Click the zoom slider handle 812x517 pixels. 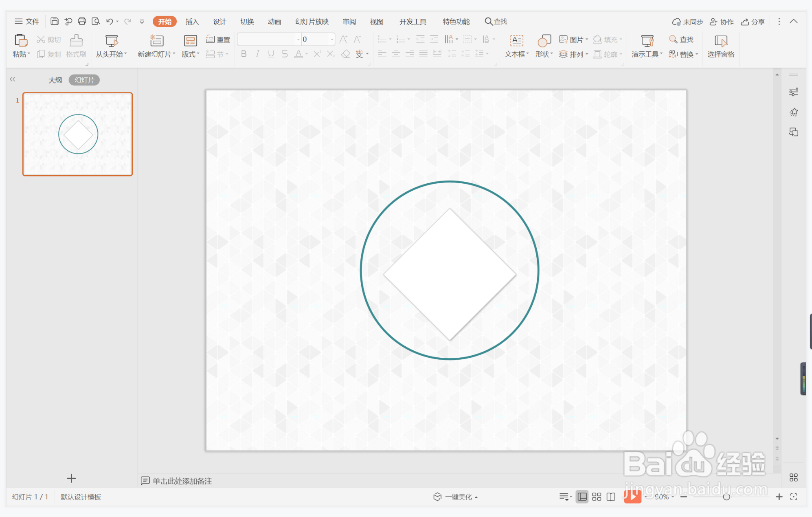[x=726, y=497]
